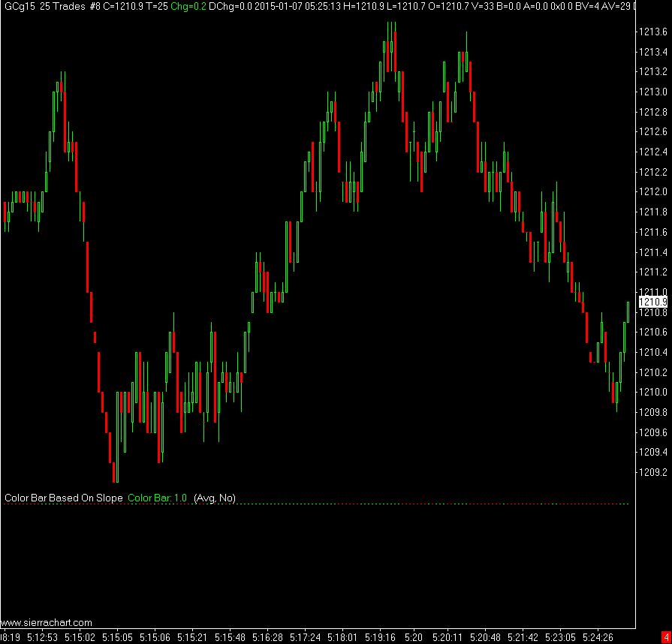Viewport: 672px width, 644px height.
Task: Click the BV=4 bid volume header value
Action: pyautogui.click(x=586, y=7)
